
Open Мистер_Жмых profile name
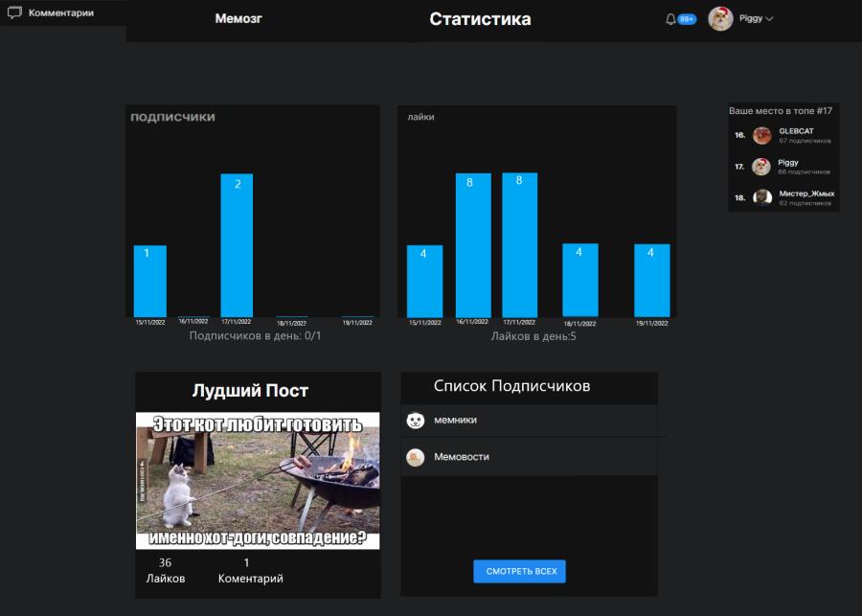pyautogui.click(x=806, y=194)
